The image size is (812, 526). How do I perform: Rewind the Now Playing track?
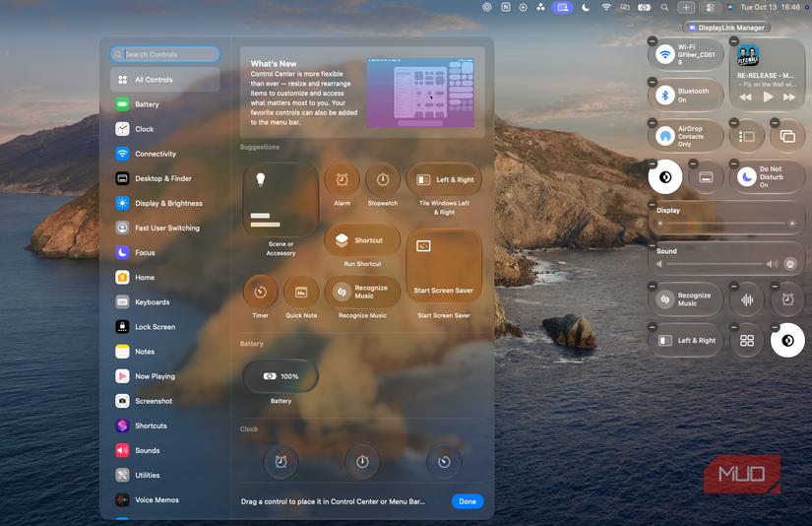745,97
